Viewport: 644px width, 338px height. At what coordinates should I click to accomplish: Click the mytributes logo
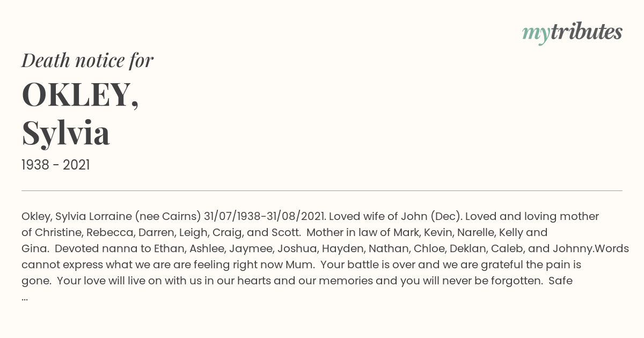tap(572, 33)
